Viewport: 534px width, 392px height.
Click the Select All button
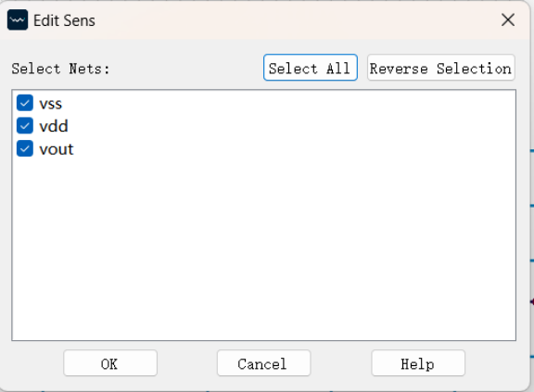[311, 68]
